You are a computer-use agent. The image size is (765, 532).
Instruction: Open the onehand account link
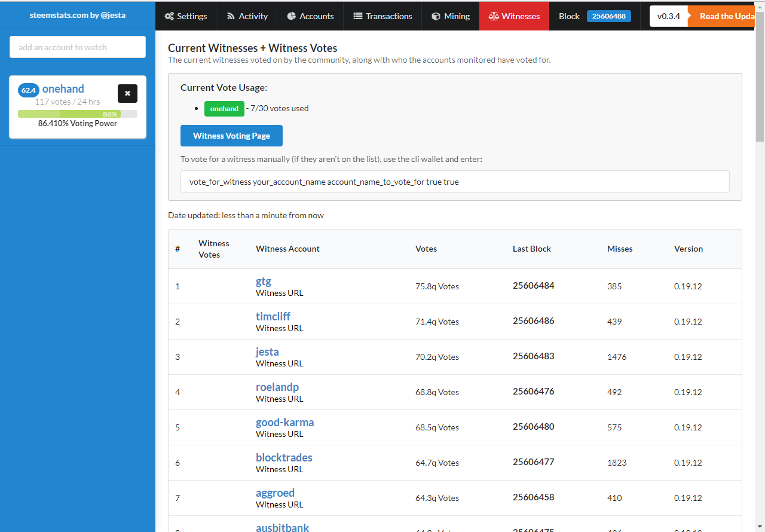point(63,89)
